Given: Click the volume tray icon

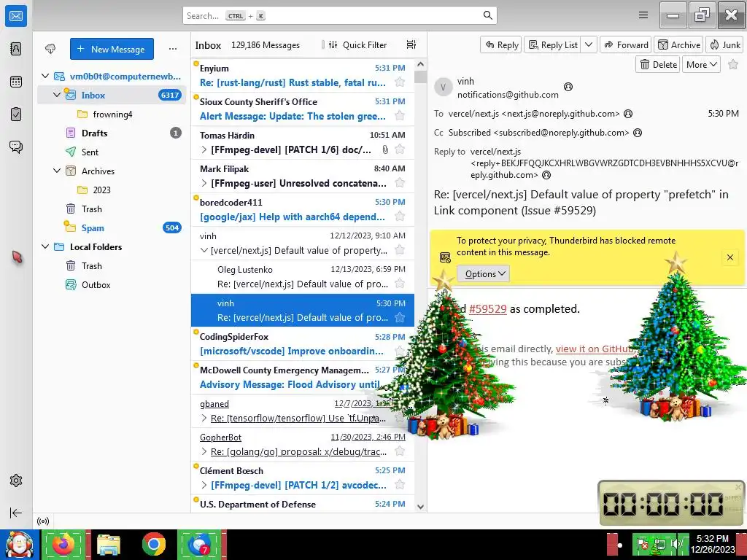Looking at the screenshot, I should [676, 544].
